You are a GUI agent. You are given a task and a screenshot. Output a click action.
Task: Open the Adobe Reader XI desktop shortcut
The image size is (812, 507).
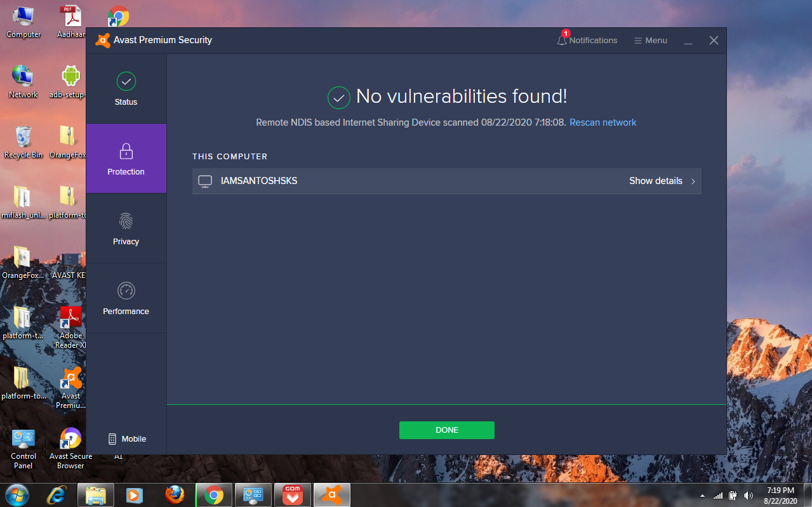tap(70, 327)
